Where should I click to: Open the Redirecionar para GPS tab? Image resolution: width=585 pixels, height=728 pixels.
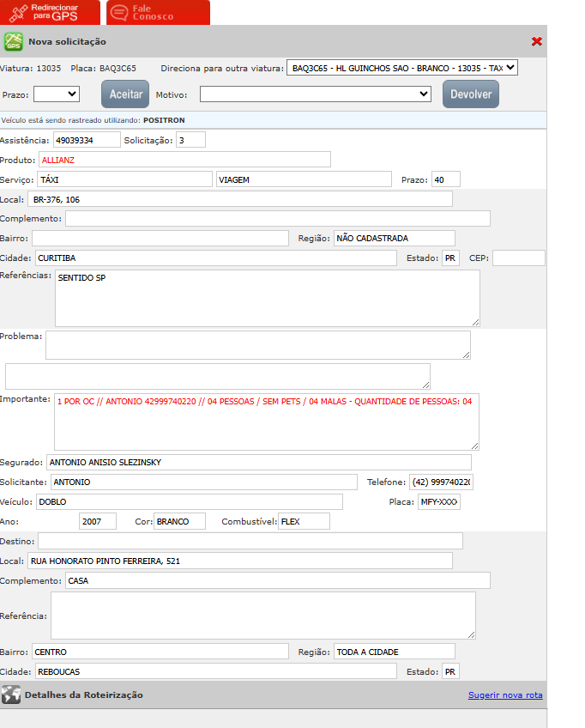tap(50, 12)
